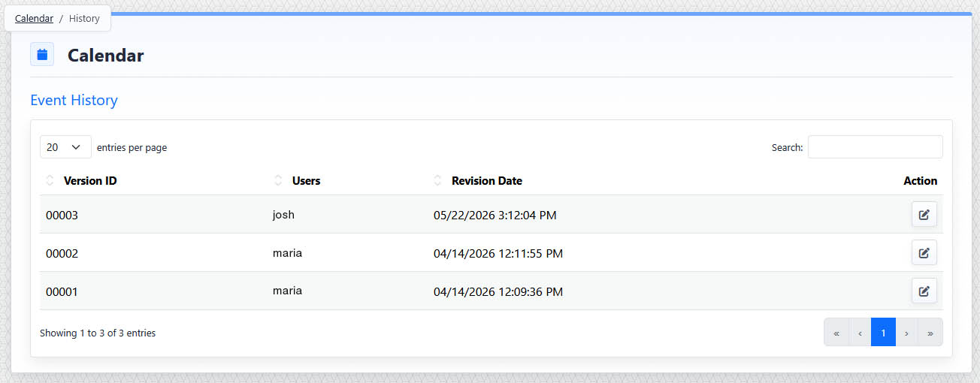Image resolution: width=980 pixels, height=383 pixels.
Task: Open edit icon for version 00003
Action: coord(924,215)
